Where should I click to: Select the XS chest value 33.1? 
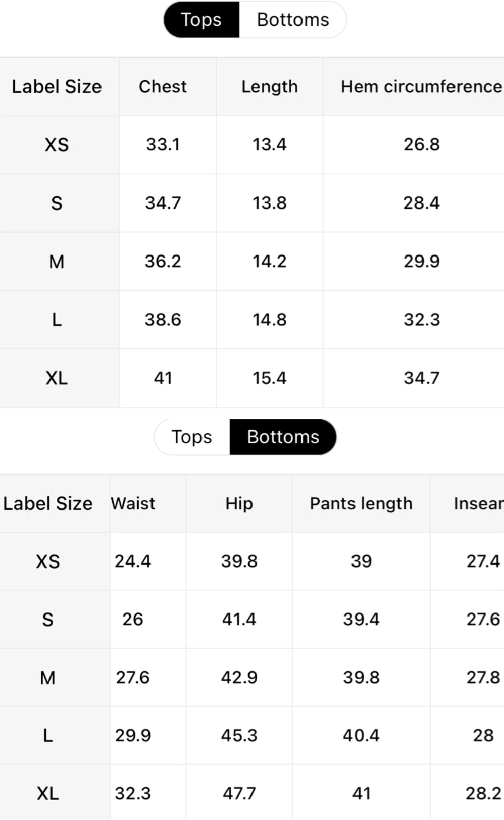pyautogui.click(x=163, y=145)
